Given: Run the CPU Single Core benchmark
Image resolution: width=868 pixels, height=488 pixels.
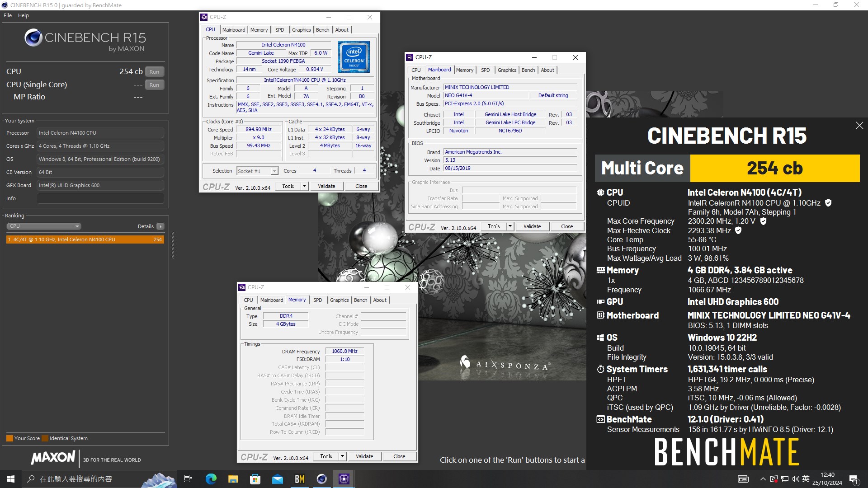Looking at the screenshot, I should (x=155, y=85).
